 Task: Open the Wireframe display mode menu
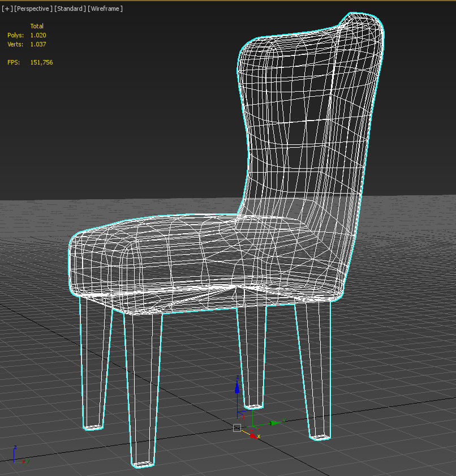click(105, 9)
